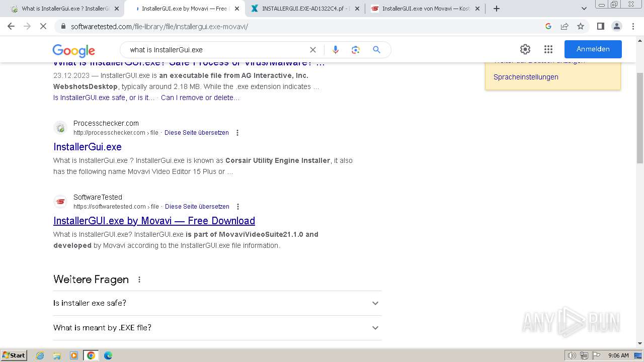Screen dimensions: 644x362
Task: Open more options for Processchecker result
Action: 237,133
